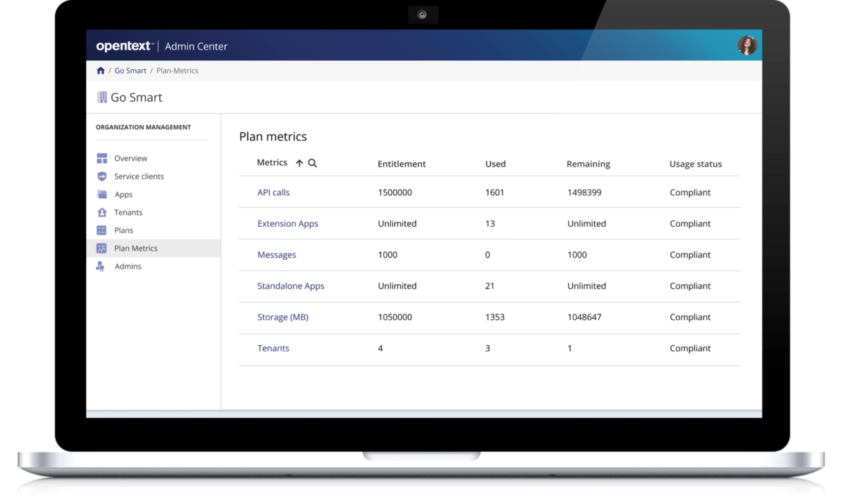
Task: View the Tenants metric details
Action: click(273, 348)
